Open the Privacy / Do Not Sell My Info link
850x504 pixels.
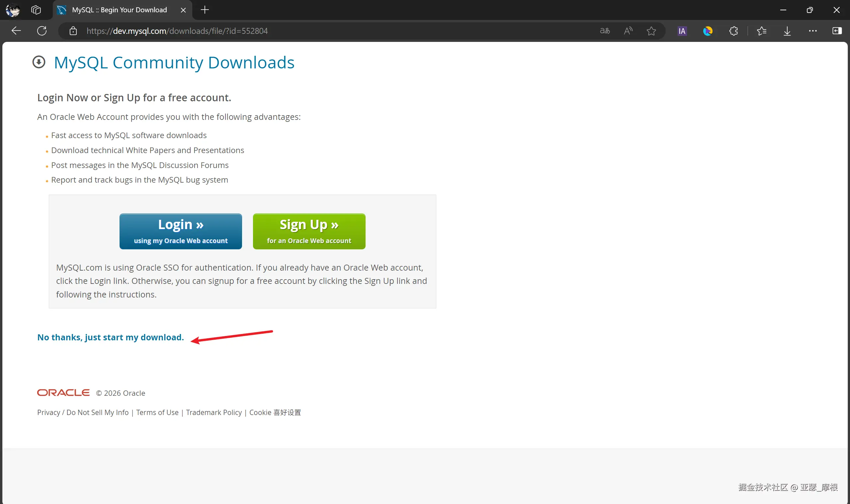pos(83,412)
